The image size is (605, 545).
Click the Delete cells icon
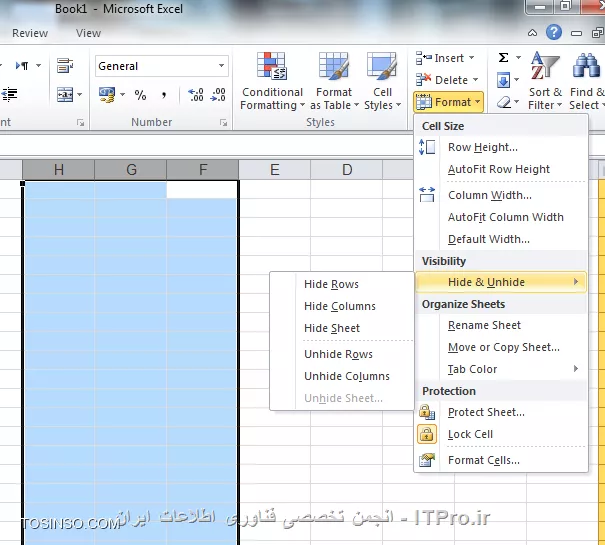point(424,80)
